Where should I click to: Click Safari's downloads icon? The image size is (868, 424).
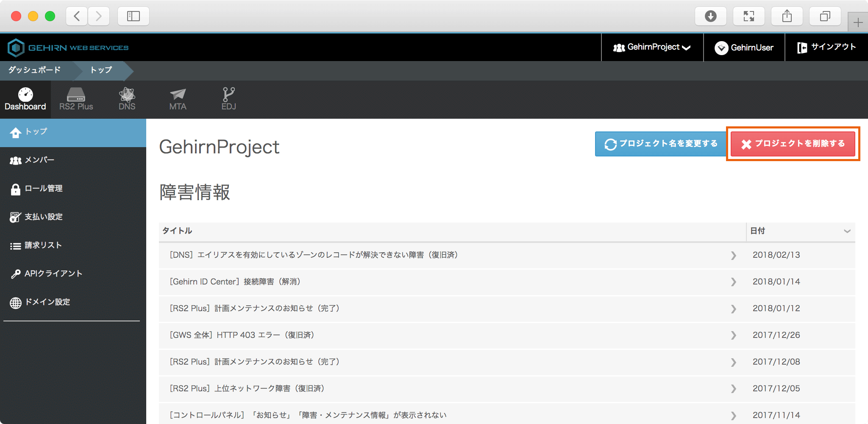click(710, 16)
